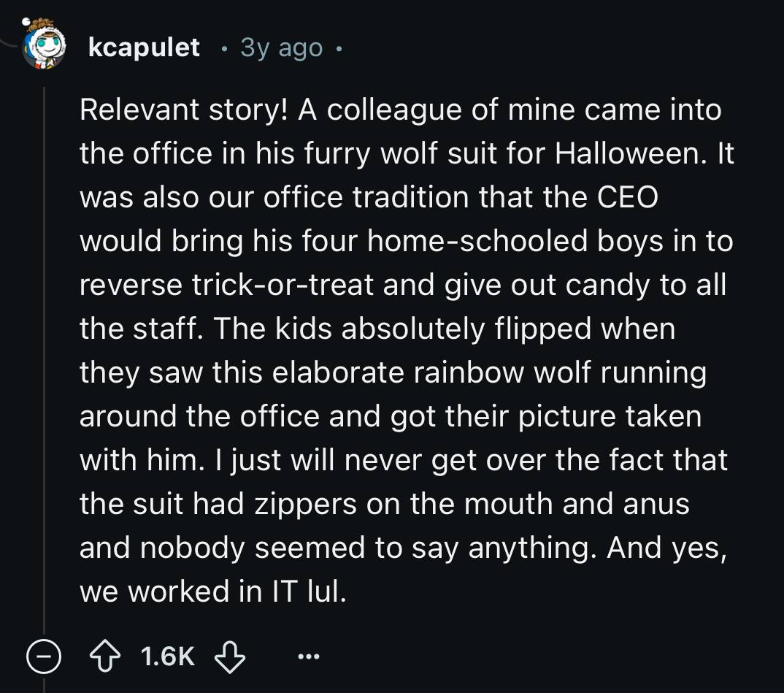Click the "3y ago" timestamp
The image size is (784, 693).
(x=281, y=47)
